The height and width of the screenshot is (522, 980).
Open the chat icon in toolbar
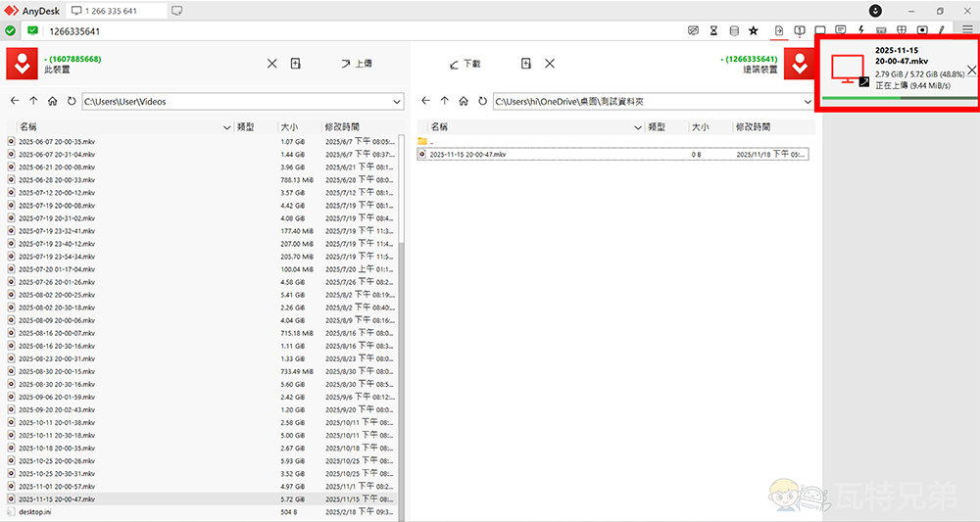(840, 30)
